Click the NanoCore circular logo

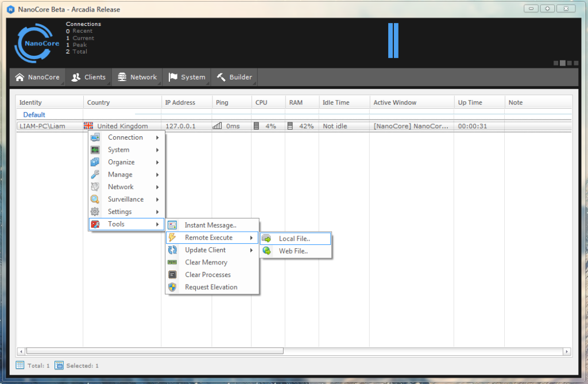tap(36, 43)
